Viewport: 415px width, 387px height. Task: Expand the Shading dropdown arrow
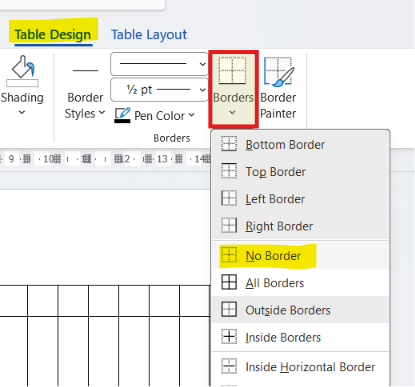(x=22, y=112)
